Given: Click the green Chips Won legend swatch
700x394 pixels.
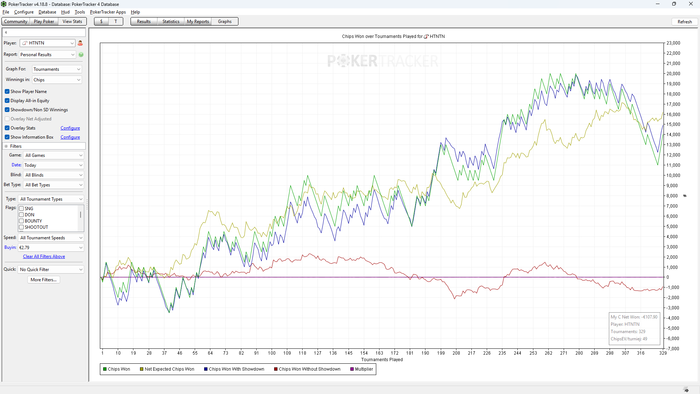Looking at the screenshot, I should [x=105, y=369].
